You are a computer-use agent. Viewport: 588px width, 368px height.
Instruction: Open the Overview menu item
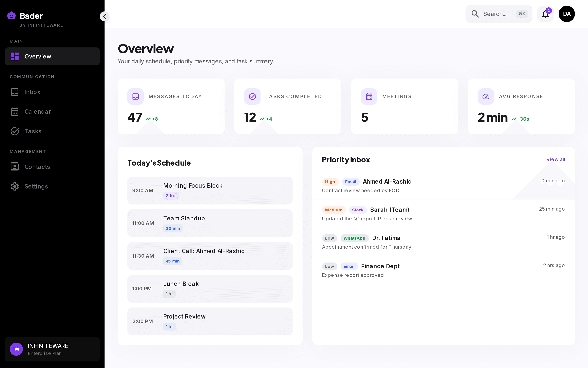(x=52, y=56)
